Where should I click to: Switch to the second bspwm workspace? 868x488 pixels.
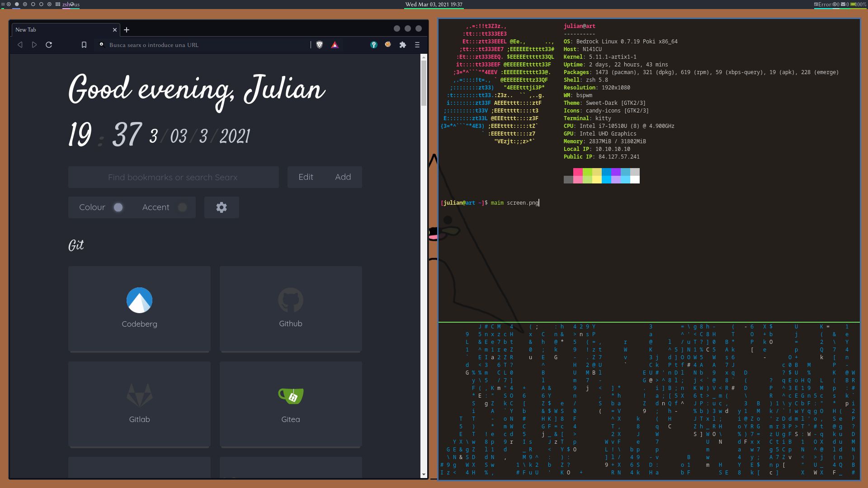pyautogui.click(x=17, y=5)
